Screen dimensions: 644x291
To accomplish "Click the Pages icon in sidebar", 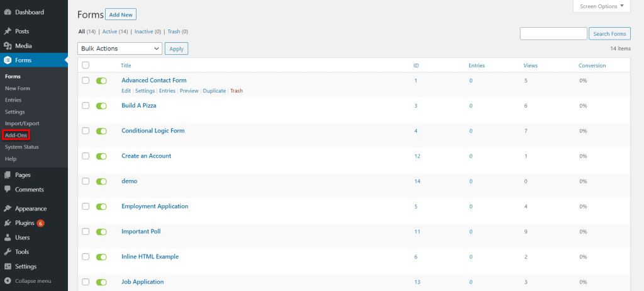I will pyautogui.click(x=8, y=175).
